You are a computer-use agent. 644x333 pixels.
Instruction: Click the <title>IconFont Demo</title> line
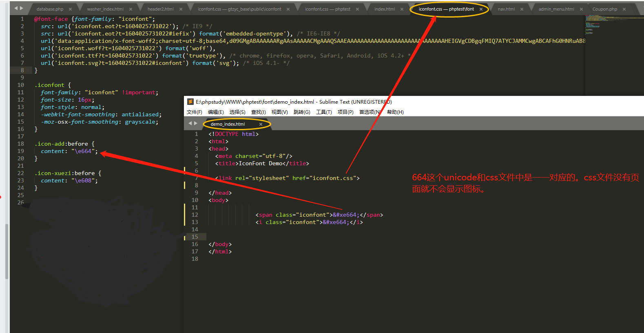point(262,163)
